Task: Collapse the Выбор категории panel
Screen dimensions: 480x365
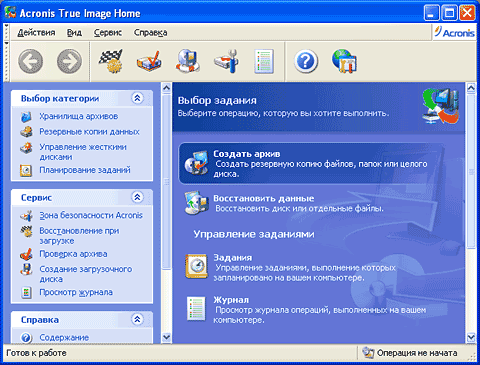Action: click(x=137, y=98)
